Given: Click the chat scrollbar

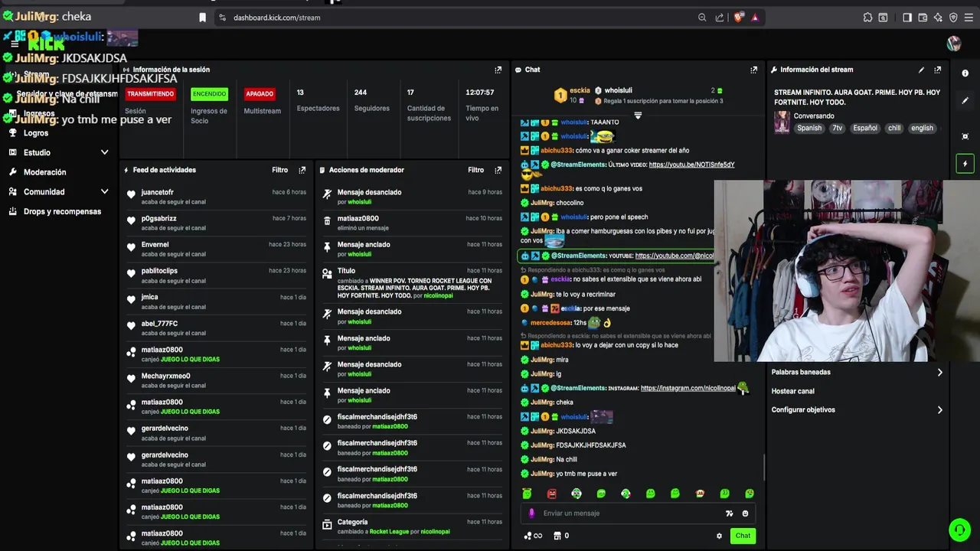Looking at the screenshot, I should [763, 467].
